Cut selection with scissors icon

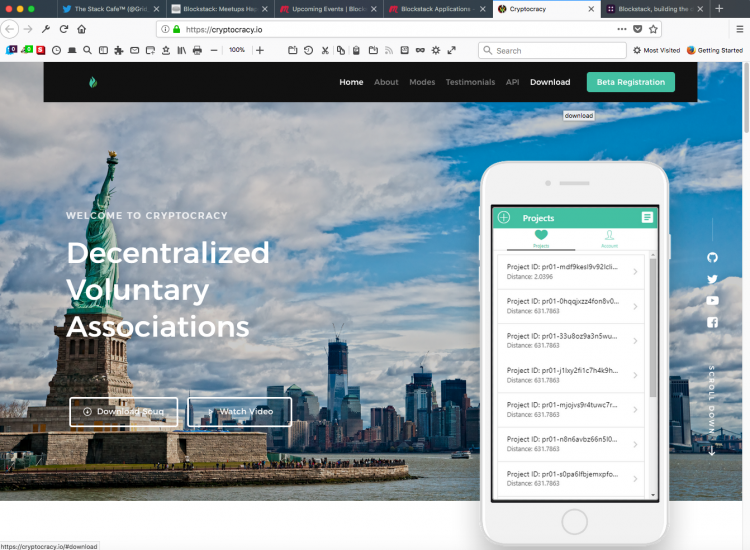click(x=325, y=50)
